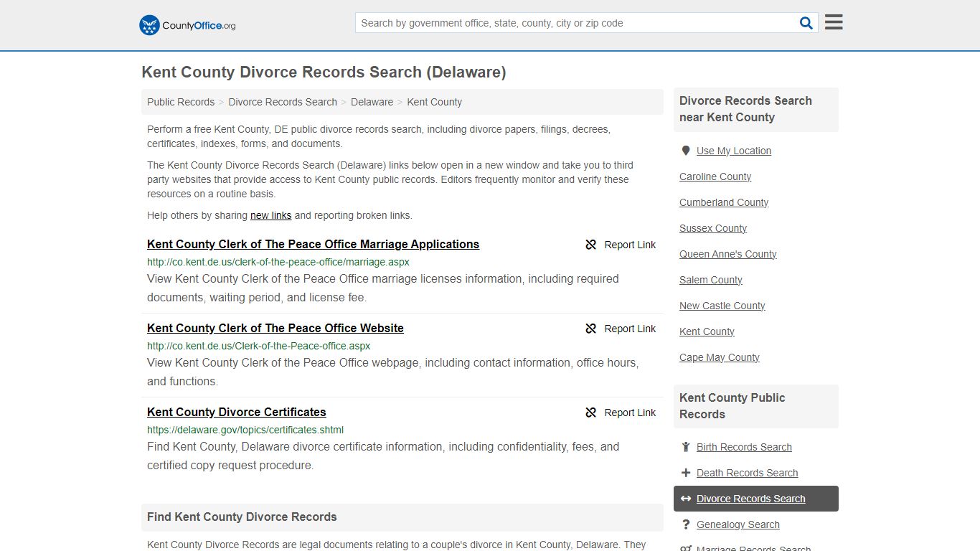Screen dimensions: 980x551
Task: Open Death Records Search
Action: coord(747,473)
